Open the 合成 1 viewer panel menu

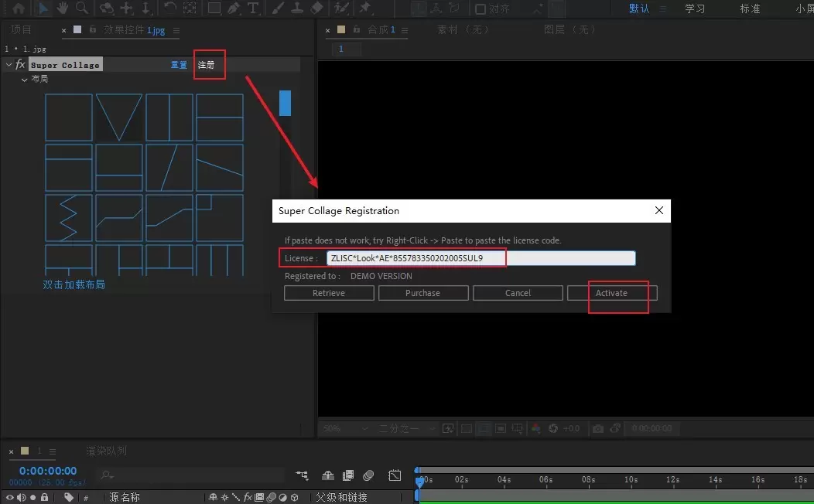[405, 30]
